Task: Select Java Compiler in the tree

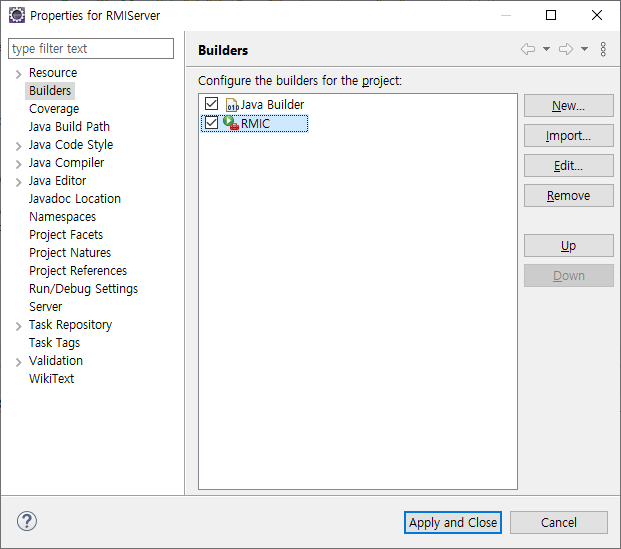Action: [x=67, y=163]
